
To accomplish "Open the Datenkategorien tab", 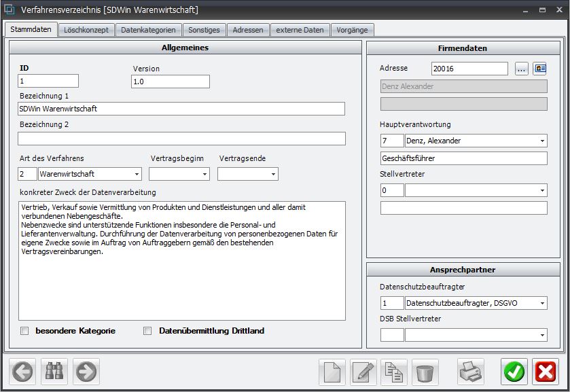I will pos(148,30).
